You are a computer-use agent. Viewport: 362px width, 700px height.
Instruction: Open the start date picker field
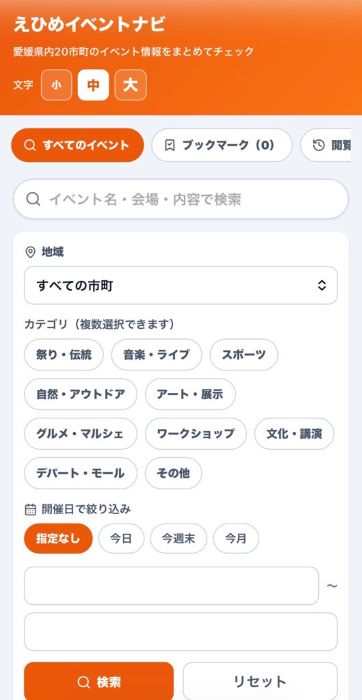[171, 586]
